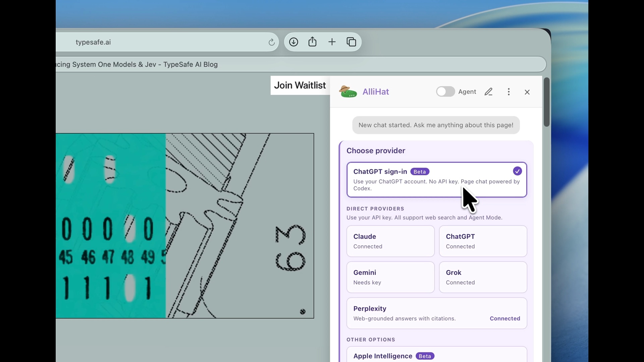The image size is (644, 362).
Task: Click the blog diagram image
Action: pyautogui.click(x=185, y=226)
